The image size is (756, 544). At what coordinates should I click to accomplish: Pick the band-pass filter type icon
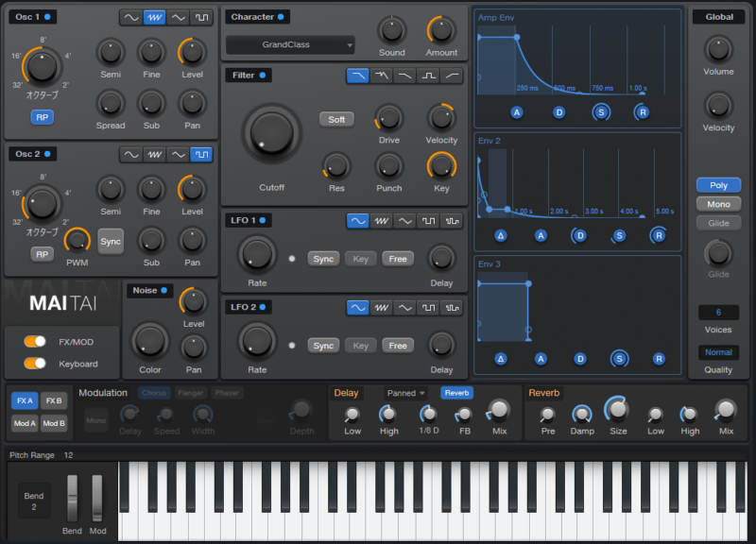[428, 76]
